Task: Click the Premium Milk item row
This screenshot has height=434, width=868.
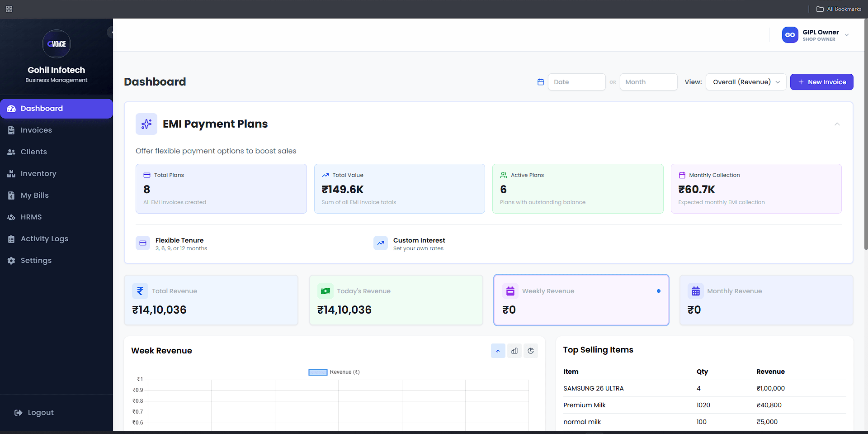Action: 705,405
